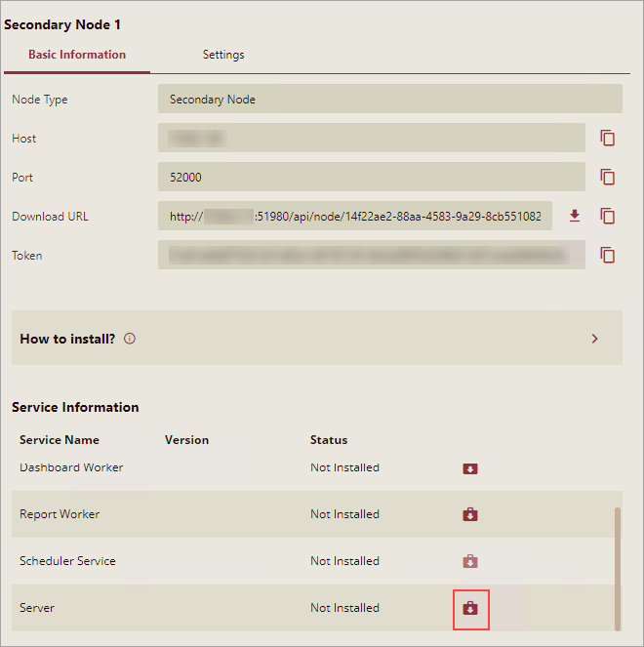
Task: Click the Token label
Action: 26,256
